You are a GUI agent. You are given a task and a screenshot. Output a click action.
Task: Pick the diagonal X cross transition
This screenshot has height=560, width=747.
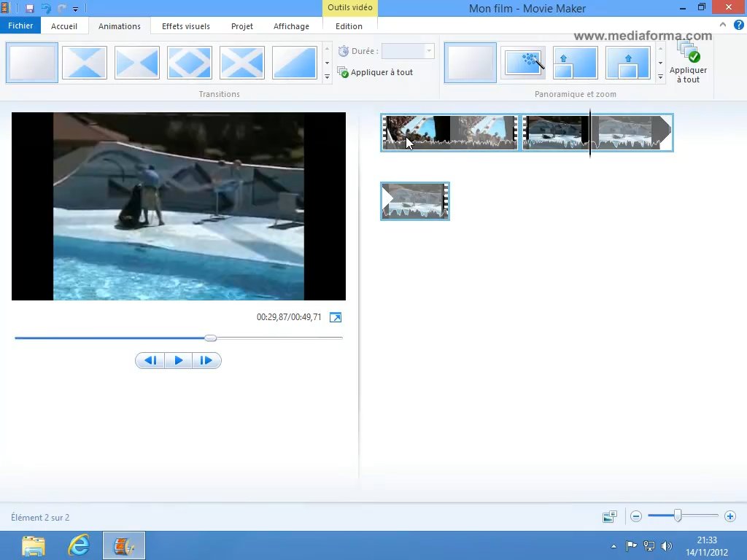click(x=242, y=63)
